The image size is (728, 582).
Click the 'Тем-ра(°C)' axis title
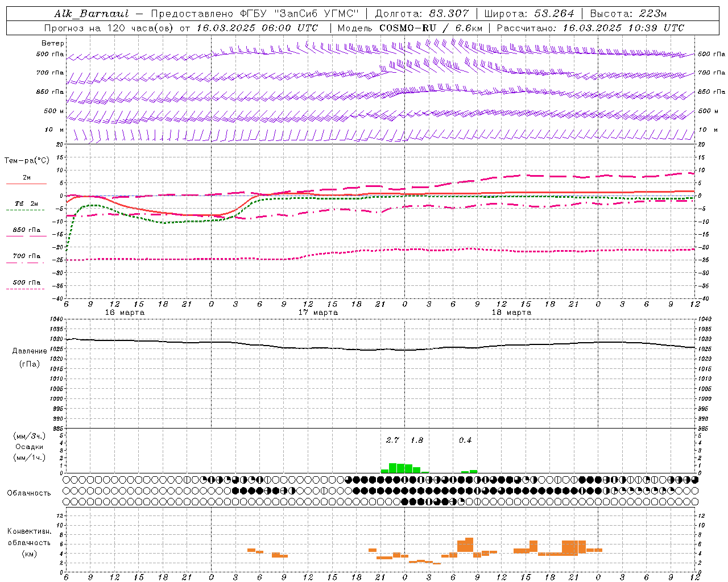click(27, 161)
